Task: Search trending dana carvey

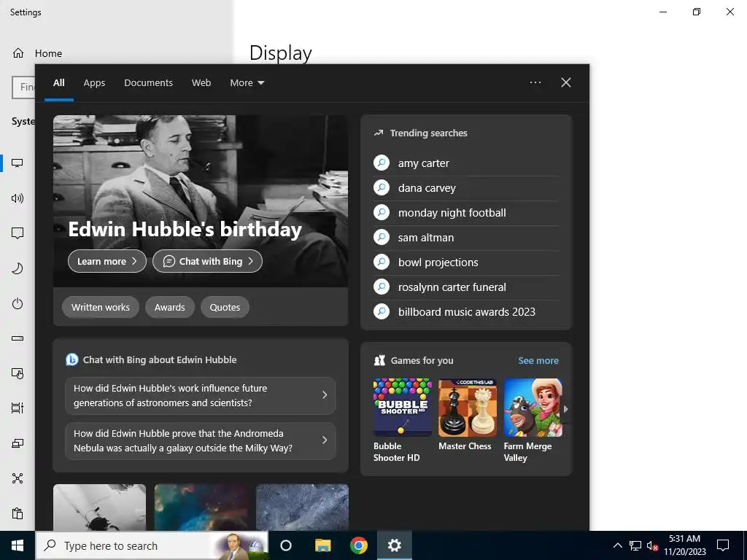Action: [x=466, y=188]
